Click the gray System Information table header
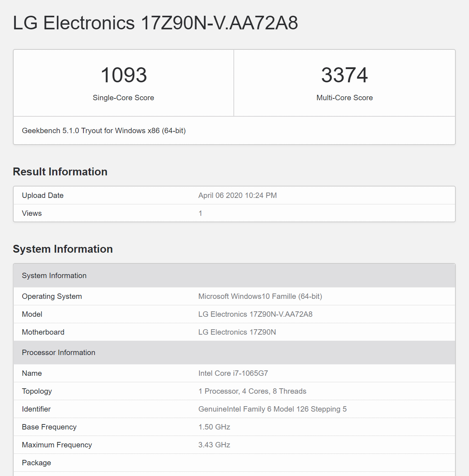The height and width of the screenshot is (476, 469). (54, 276)
